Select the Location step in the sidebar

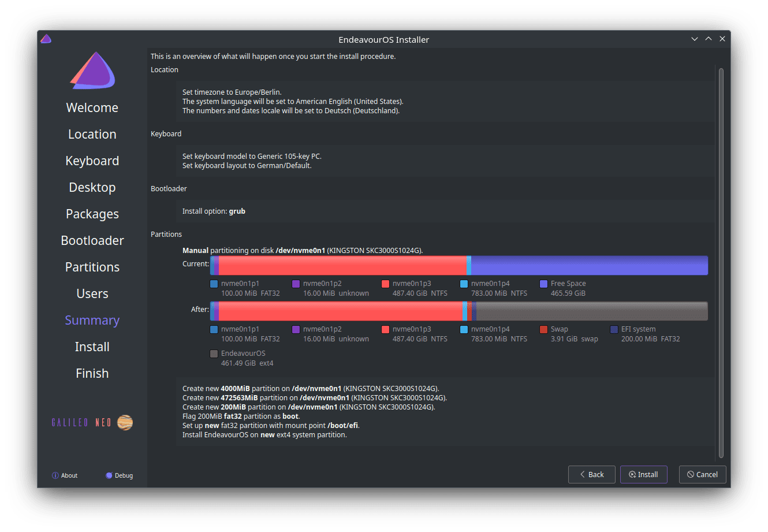[x=92, y=135]
